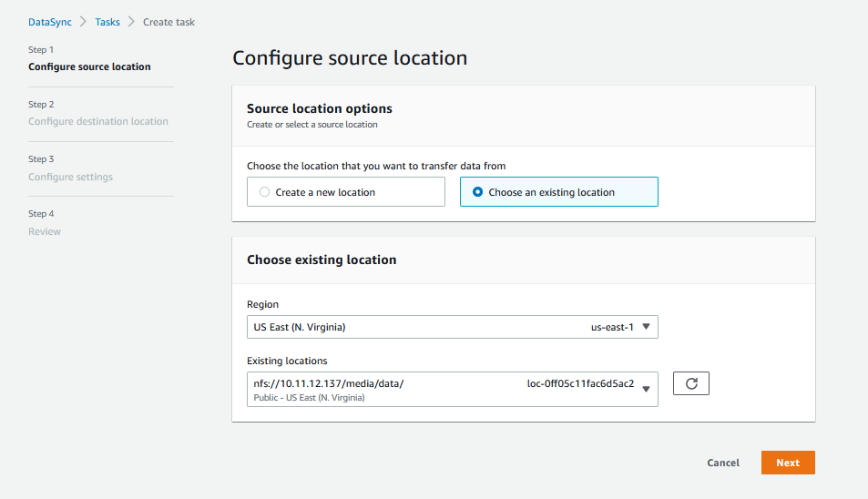Go to the Tasks breadcrumb link
This screenshot has height=499, width=868.
tap(107, 22)
